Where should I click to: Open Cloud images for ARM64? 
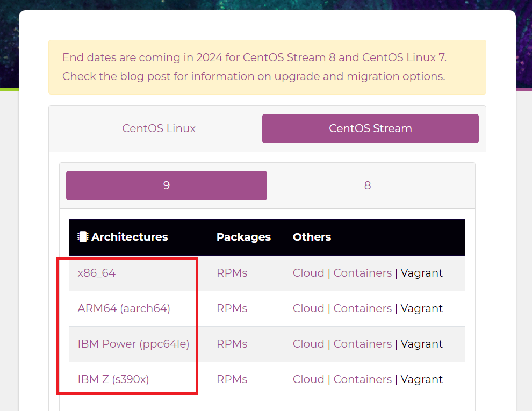click(x=308, y=308)
